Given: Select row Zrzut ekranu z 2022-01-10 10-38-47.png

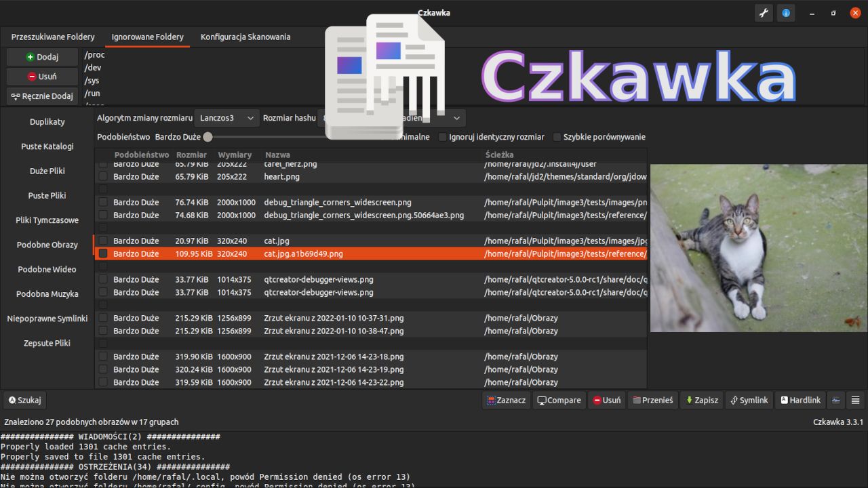Looking at the screenshot, I should tap(334, 331).
